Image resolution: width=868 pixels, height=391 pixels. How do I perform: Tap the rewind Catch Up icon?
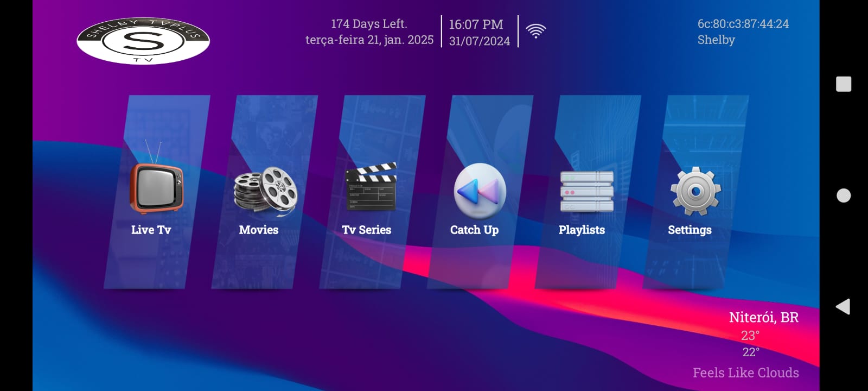480,191
